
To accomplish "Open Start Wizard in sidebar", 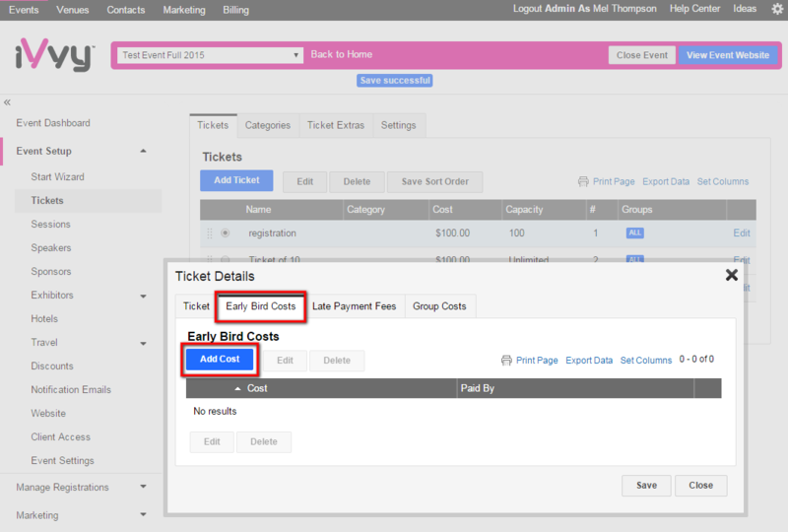I will [x=57, y=177].
